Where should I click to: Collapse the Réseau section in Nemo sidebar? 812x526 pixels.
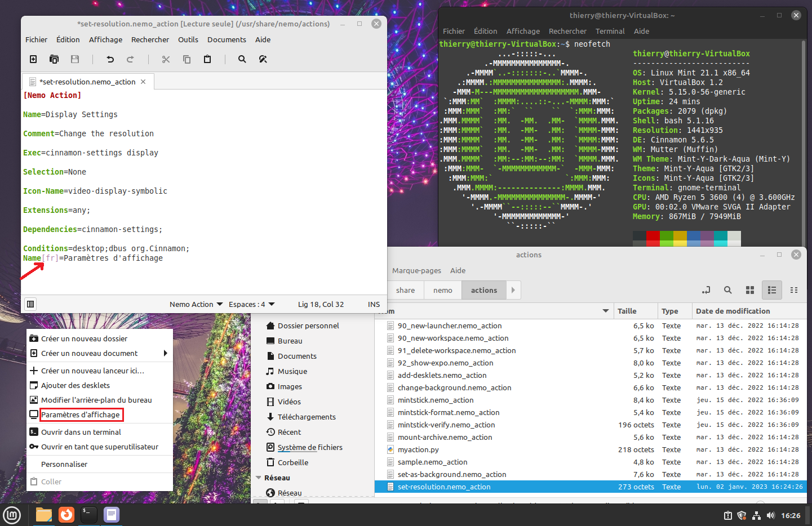click(x=258, y=477)
